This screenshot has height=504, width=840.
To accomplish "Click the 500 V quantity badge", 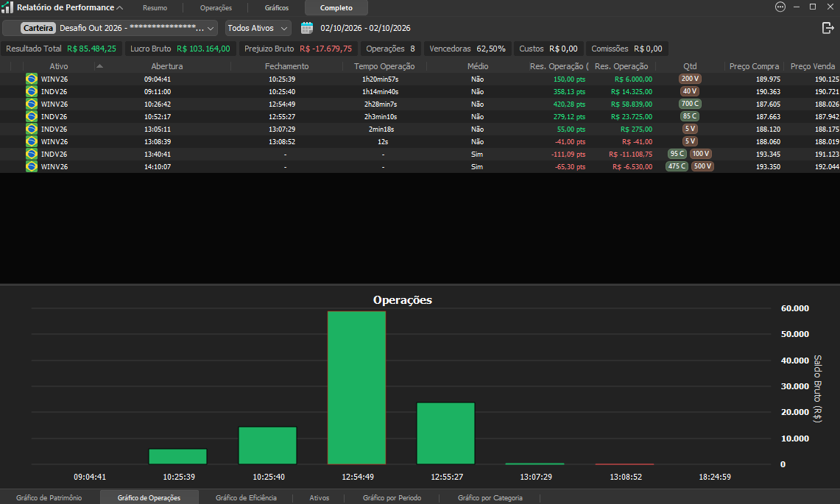I will click(702, 166).
